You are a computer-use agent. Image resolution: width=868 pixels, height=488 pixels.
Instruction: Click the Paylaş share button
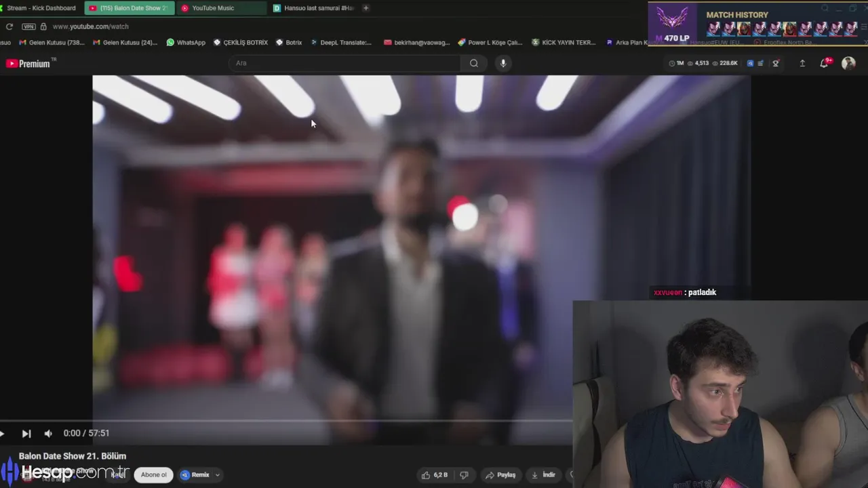[x=500, y=475]
